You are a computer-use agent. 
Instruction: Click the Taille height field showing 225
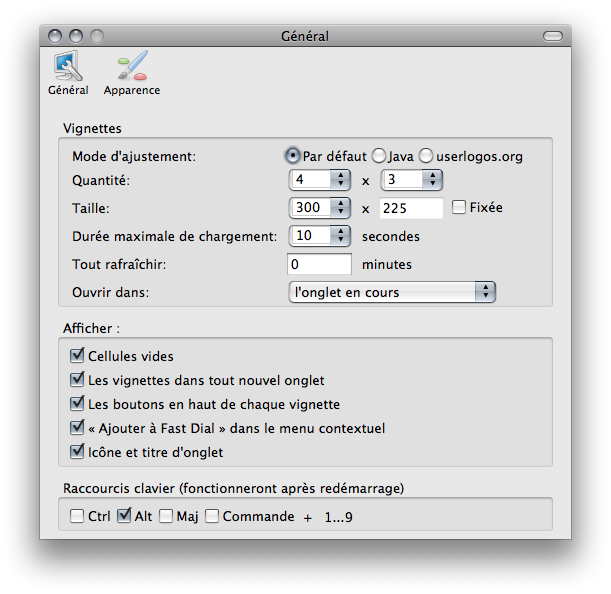click(411, 208)
